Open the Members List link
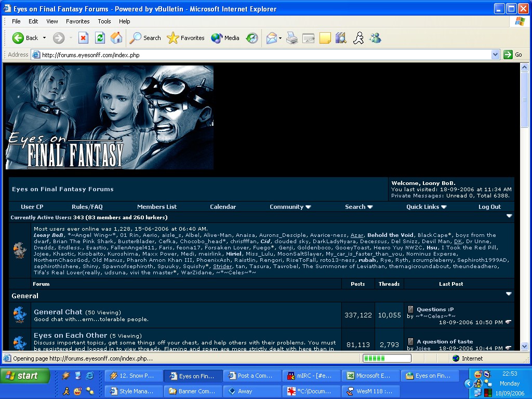532x399 pixels. pyautogui.click(x=157, y=207)
